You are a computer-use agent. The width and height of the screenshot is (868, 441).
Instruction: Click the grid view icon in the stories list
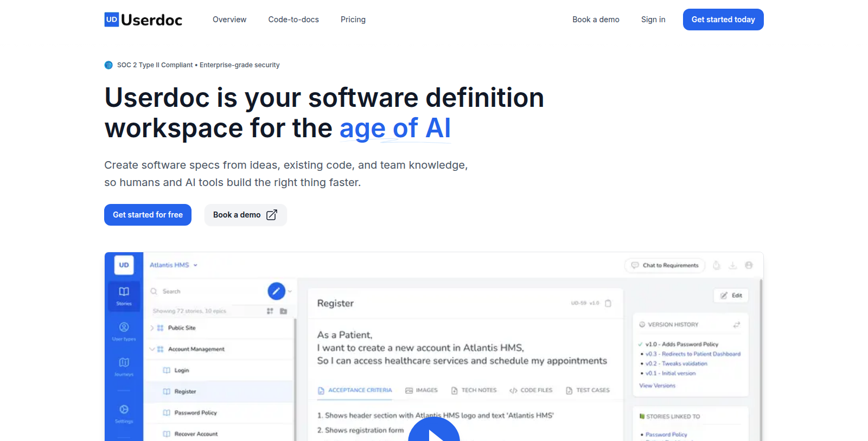pyautogui.click(x=270, y=311)
